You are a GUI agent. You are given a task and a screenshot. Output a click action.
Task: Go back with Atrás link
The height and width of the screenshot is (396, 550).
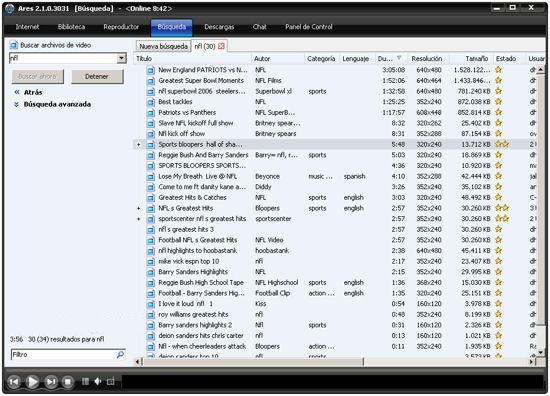(28, 92)
